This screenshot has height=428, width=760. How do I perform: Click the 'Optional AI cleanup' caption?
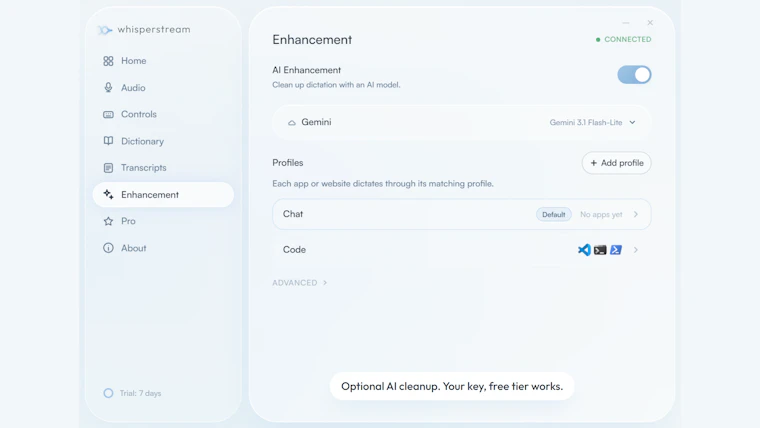[x=452, y=386]
